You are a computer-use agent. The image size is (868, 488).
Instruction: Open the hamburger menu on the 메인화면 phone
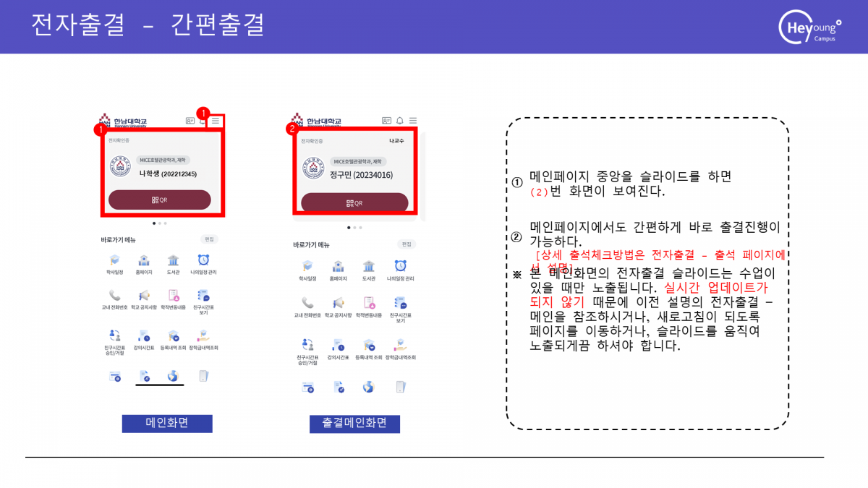click(216, 121)
